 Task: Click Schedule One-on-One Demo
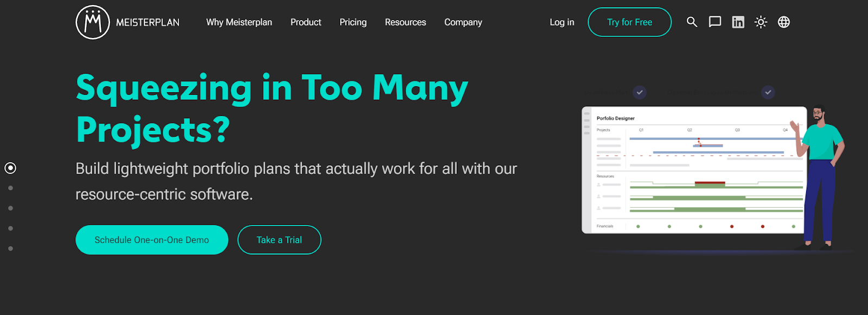151,239
